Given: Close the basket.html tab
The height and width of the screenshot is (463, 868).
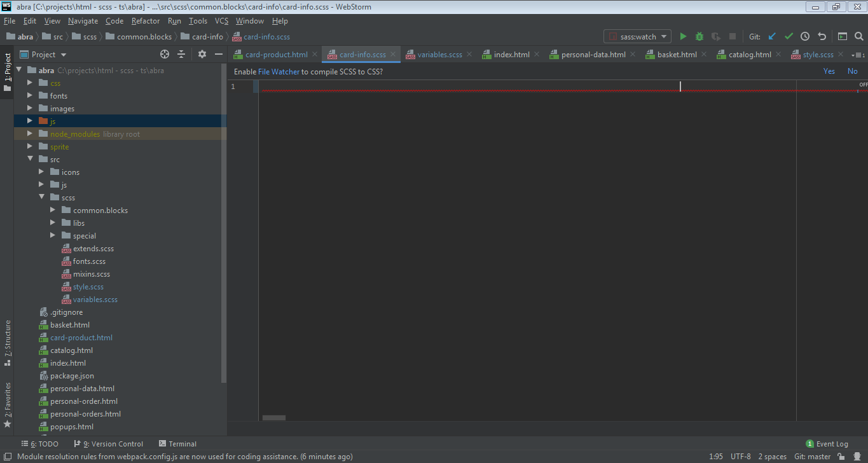Looking at the screenshot, I should [705, 55].
